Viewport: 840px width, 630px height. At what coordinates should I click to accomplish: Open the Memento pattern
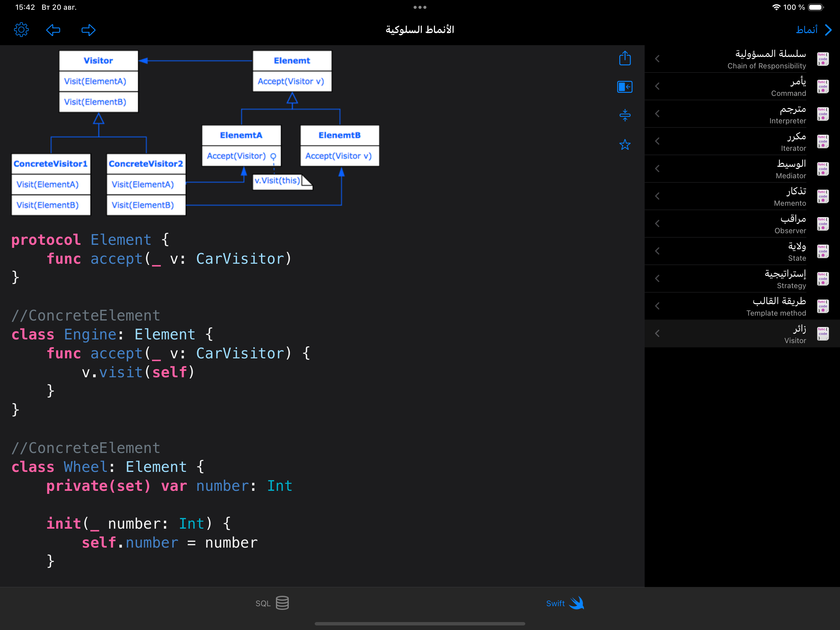click(x=742, y=196)
